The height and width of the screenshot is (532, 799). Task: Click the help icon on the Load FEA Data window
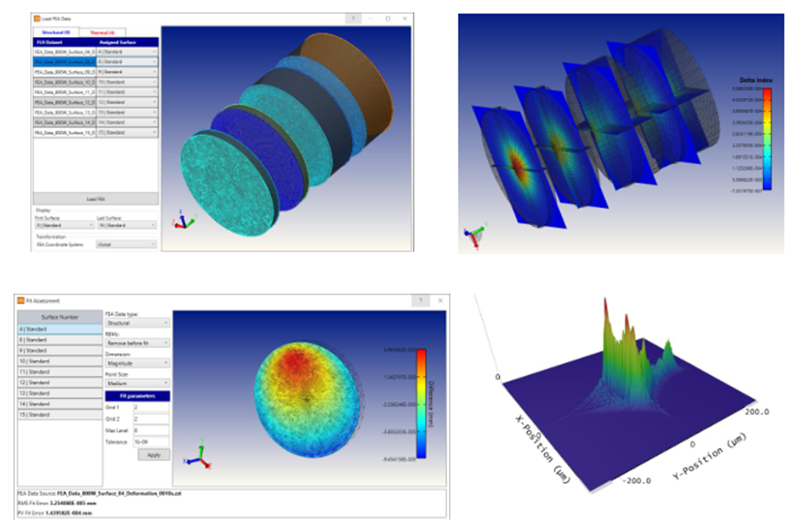point(353,18)
